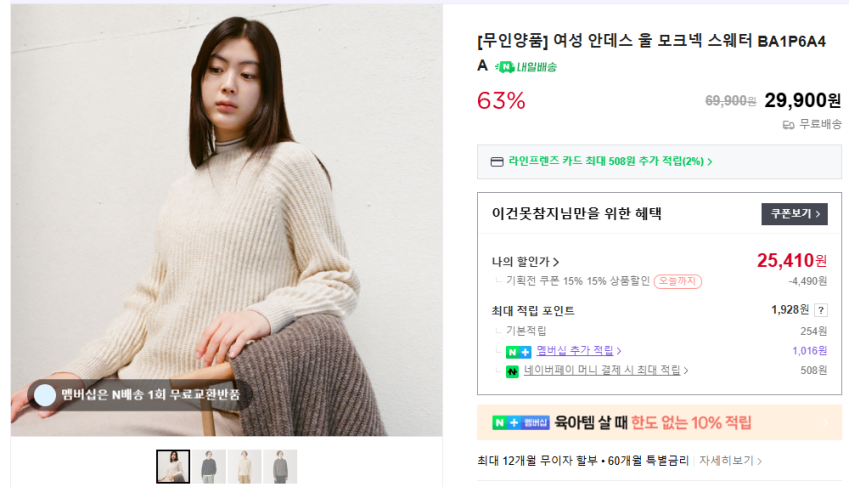This screenshot has width=849, height=487.
Task: Open 자세히보기 installment details link
Action: pyautogui.click(x=730, y=461)
